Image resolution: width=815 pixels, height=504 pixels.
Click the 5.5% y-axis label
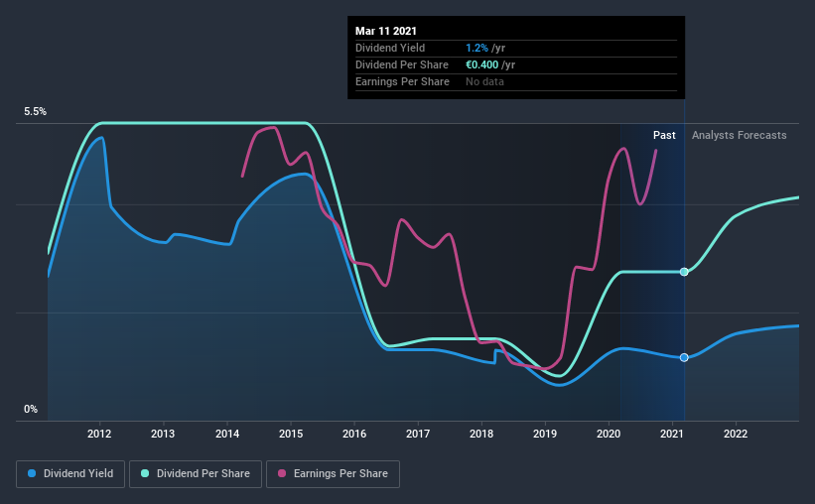35,112
